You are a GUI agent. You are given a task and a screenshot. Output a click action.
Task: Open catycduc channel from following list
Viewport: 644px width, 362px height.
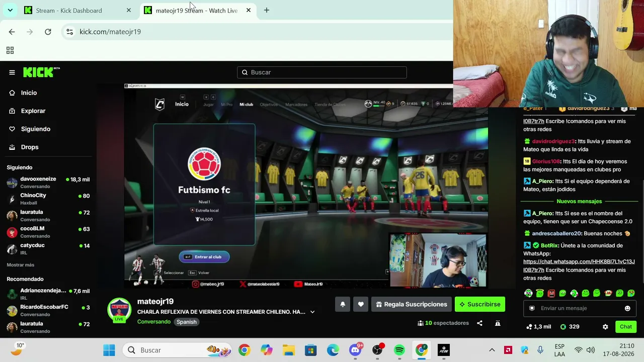coord(48,248)
